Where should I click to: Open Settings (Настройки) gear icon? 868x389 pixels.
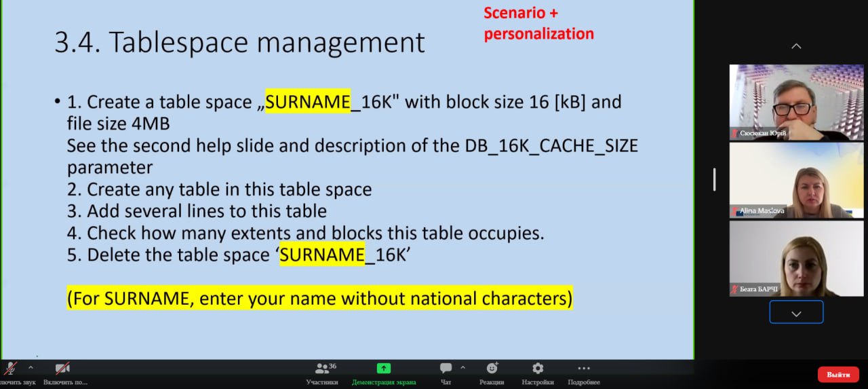tap(538, 369)
